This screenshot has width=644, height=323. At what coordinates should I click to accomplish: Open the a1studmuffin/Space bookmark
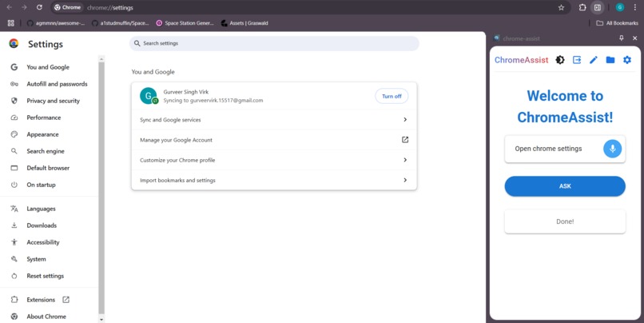click(x=121, y=23)
